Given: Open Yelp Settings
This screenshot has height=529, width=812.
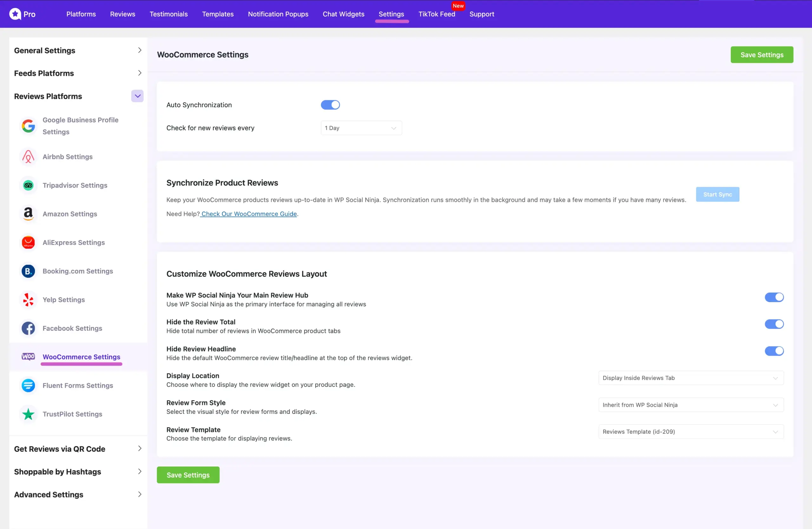Looking at the screenshot, I should tap(64, 300).
